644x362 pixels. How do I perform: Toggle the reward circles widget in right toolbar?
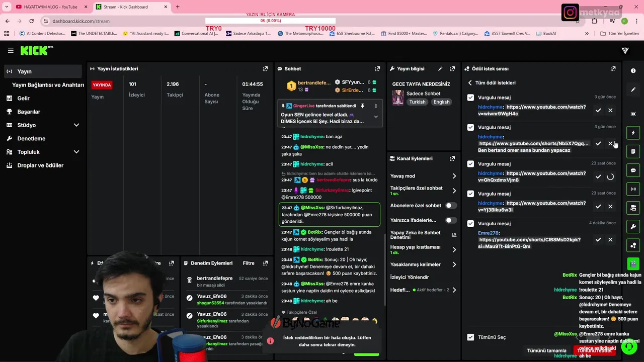point(633,245)
